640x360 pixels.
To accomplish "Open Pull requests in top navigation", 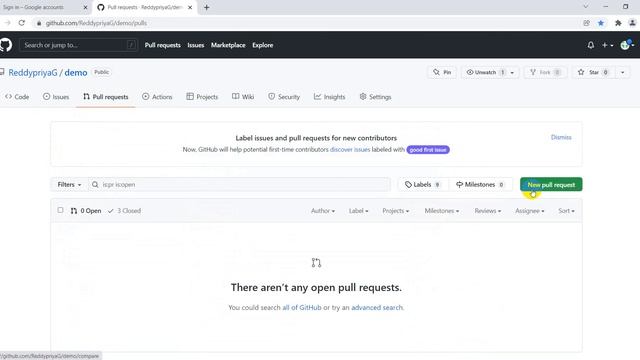I will [x=162, y=45].
